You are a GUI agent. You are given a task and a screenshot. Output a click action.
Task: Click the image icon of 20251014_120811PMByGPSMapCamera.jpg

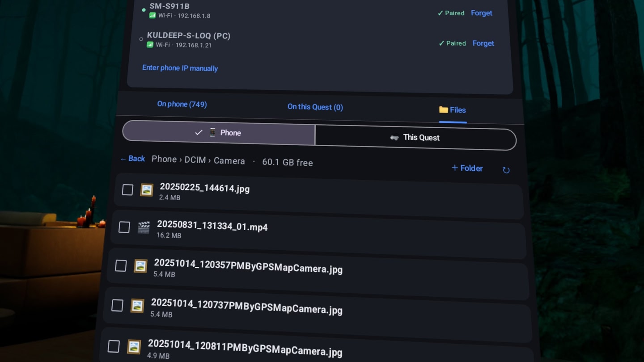coord(134,346)
